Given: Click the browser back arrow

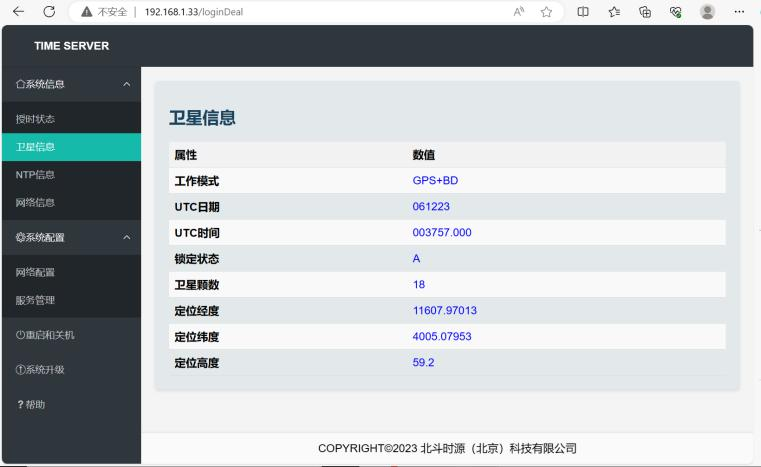Looking at the screenshot, I should 18,12.
